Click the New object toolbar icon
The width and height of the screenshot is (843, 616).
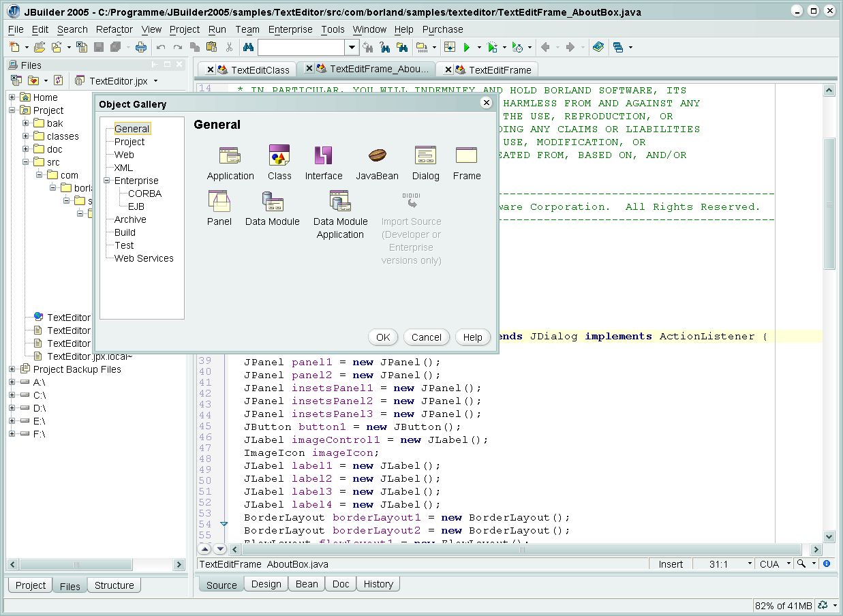pos(15,47)
